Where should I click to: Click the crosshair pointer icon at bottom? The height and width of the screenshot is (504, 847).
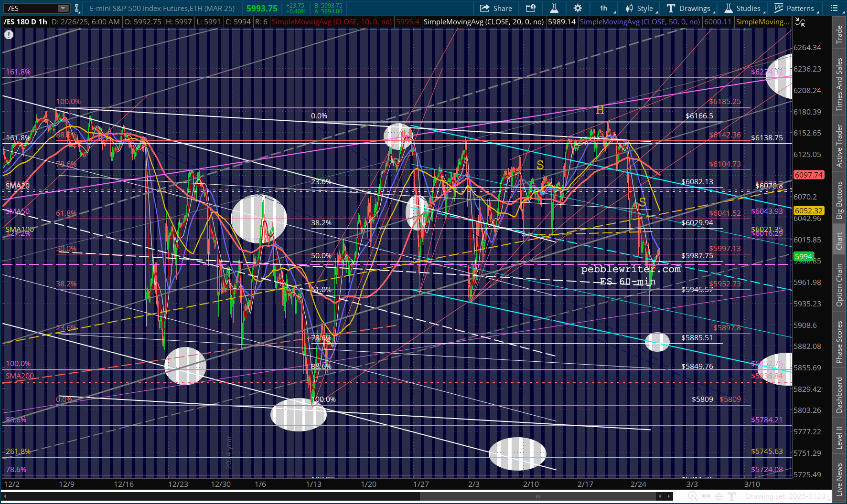click(x=718, y=497)
